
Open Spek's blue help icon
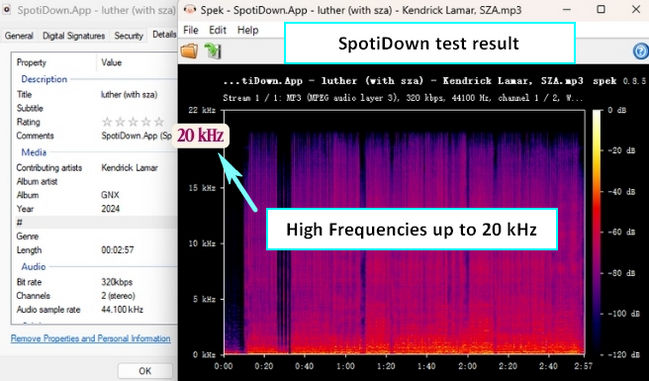point(641,51)
